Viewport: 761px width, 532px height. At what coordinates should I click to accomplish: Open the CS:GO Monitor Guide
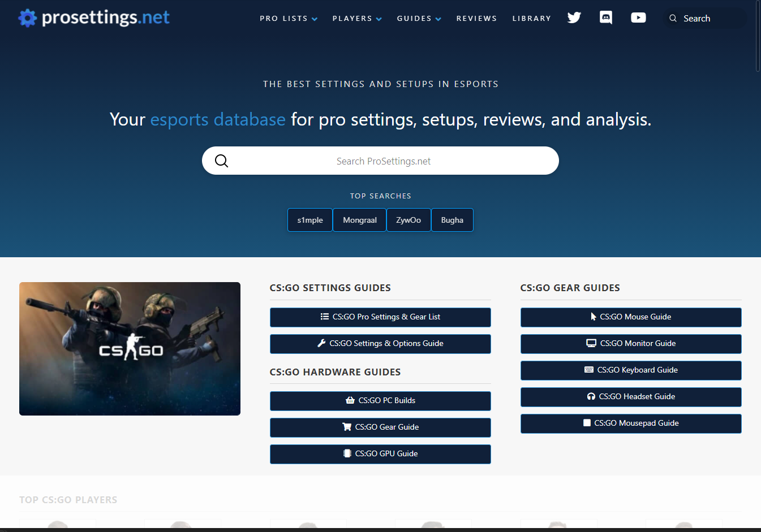(631, 344)
